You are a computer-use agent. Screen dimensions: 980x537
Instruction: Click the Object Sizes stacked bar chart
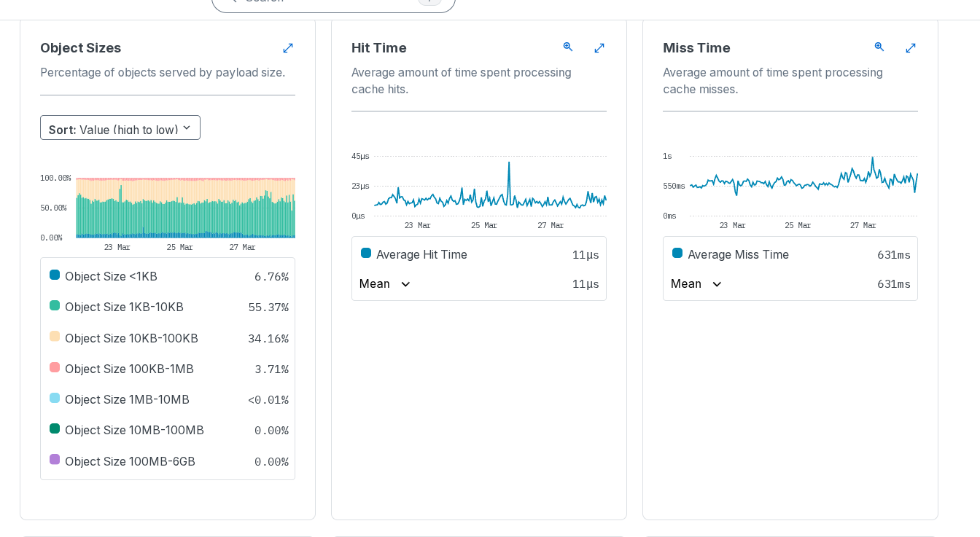(185, 208)
